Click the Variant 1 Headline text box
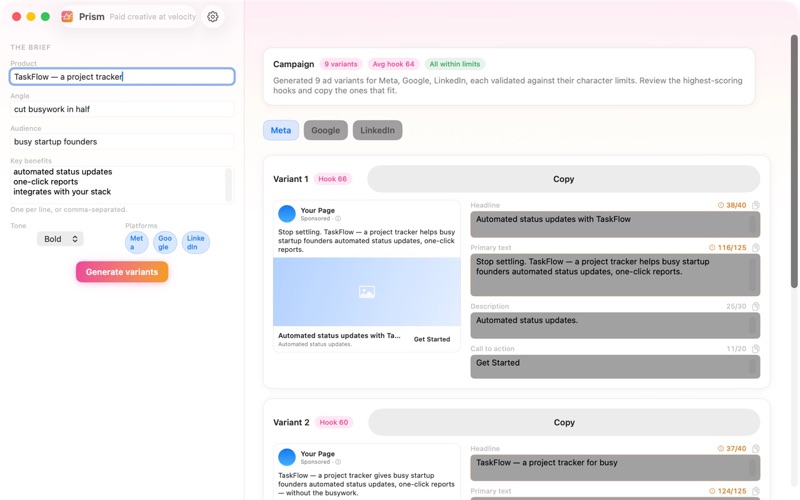 (615, 224)
